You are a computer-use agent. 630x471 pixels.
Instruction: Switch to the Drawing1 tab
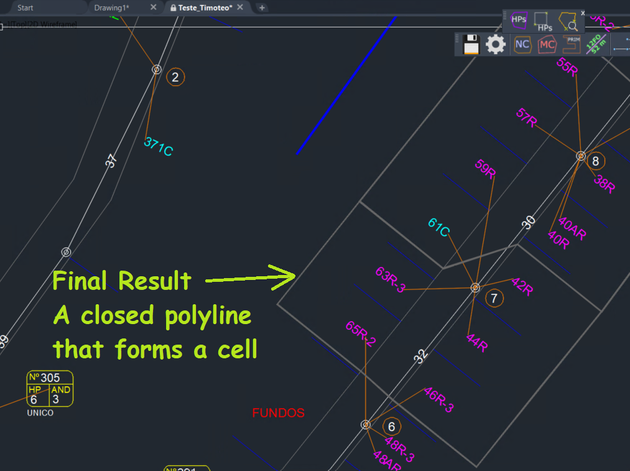(x=111, y=7)
